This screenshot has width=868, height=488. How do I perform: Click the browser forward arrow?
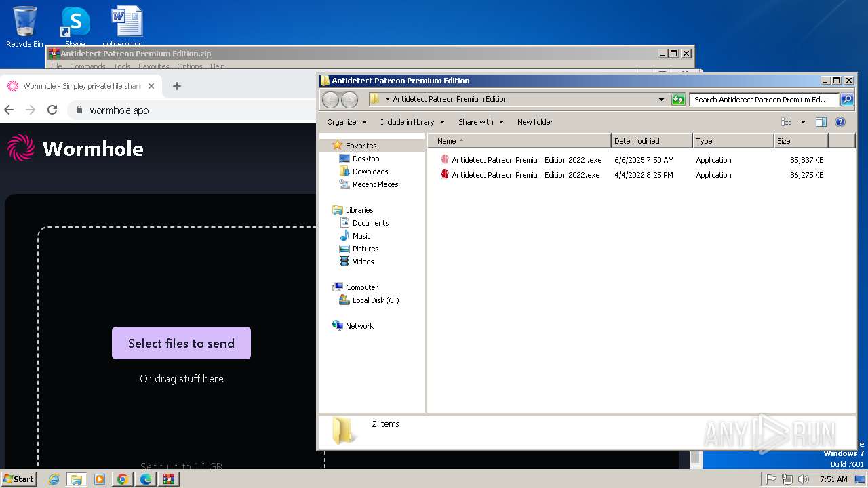[x=31, y=110]
